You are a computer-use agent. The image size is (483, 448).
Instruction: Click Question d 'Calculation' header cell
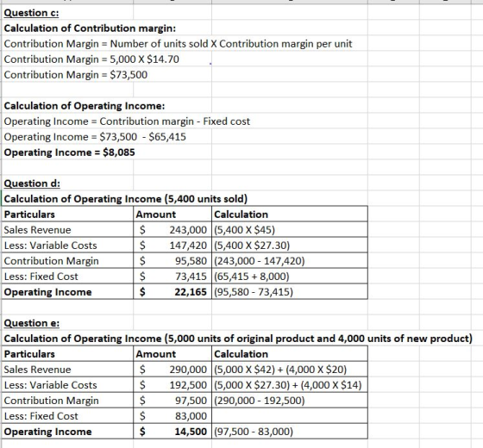pyautogui.click(x=290, y=215)
